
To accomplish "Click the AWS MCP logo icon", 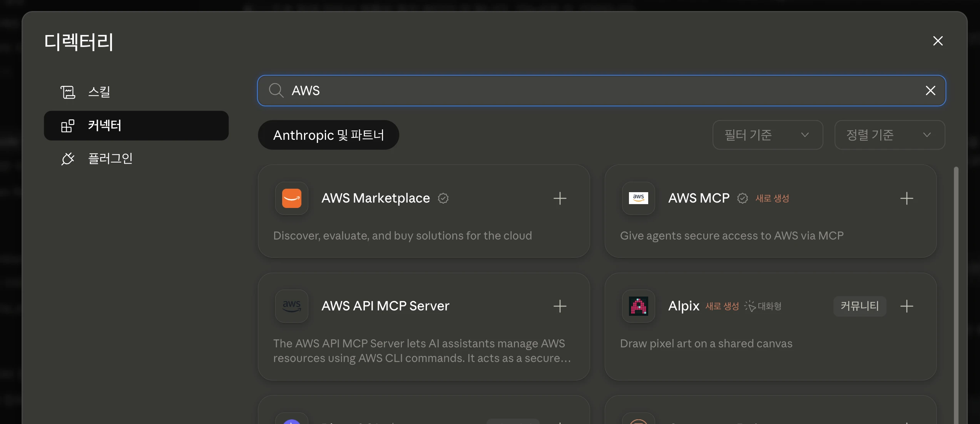I will point(639,198).
